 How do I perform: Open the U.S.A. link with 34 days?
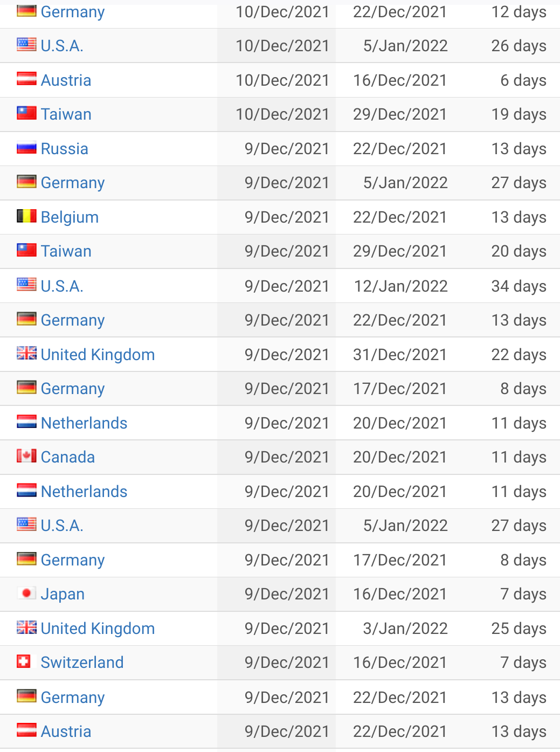pyautogui.click(x=62, y=286)
